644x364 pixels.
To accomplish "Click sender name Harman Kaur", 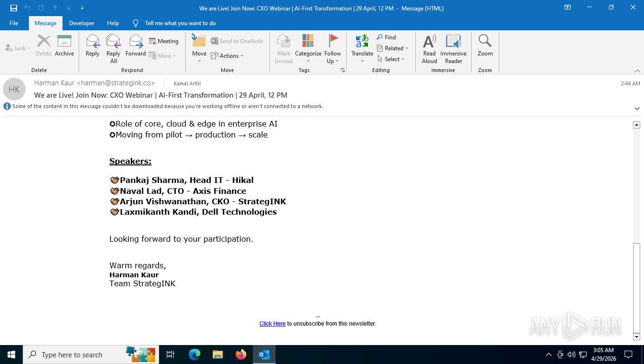I will coord(94,83).
